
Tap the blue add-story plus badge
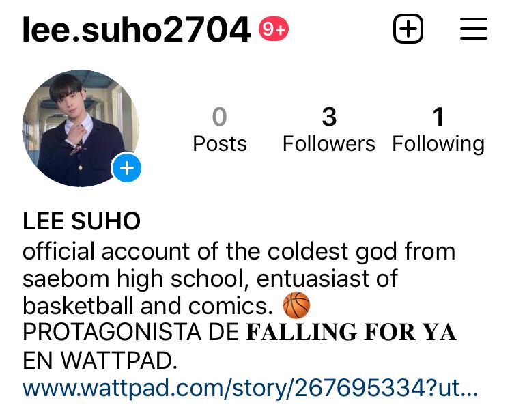pyautogui.click(x=127, y=168)
